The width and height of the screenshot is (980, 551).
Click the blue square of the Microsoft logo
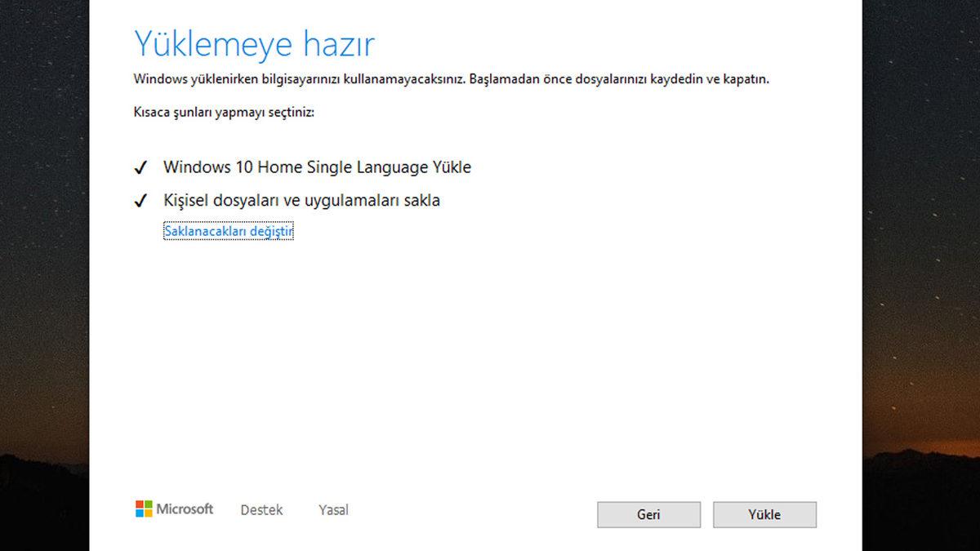(140, 513)
